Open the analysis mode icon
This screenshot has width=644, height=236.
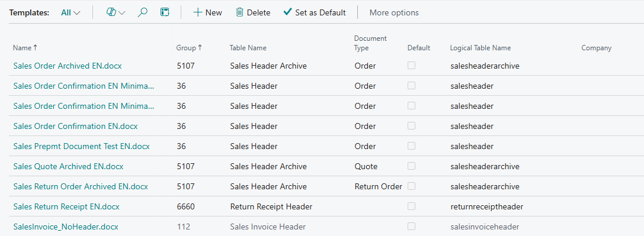point(165,12)
